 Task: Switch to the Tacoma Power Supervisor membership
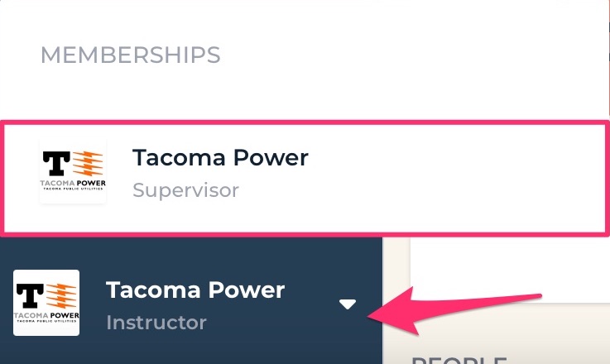click(305, 179)
